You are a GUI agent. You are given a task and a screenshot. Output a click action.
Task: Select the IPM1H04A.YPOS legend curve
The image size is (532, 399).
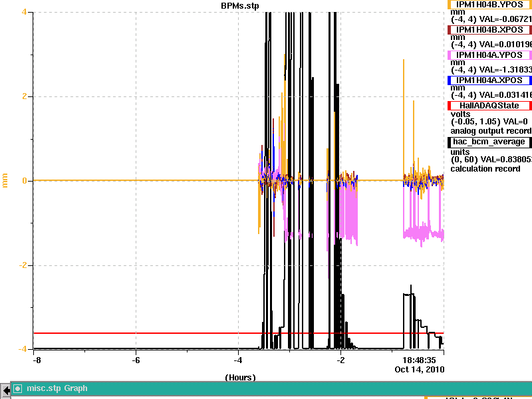point(489,55)
